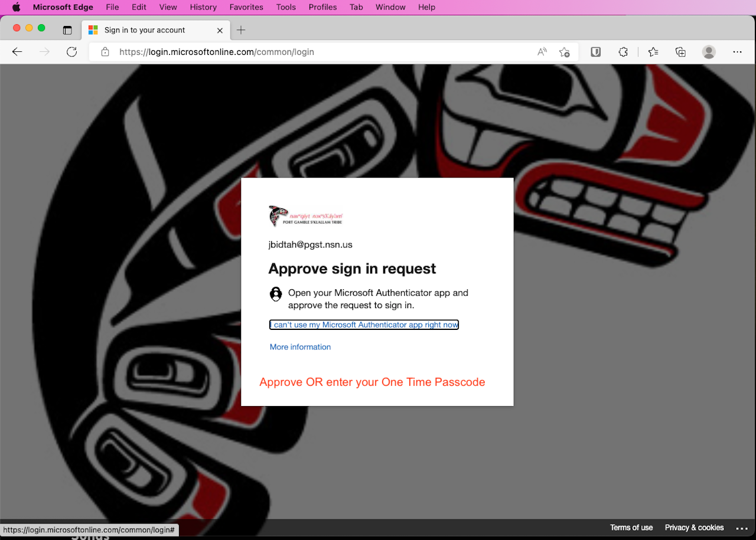
Task: Open the Favorites list icon
Action: tap(653, 52)
